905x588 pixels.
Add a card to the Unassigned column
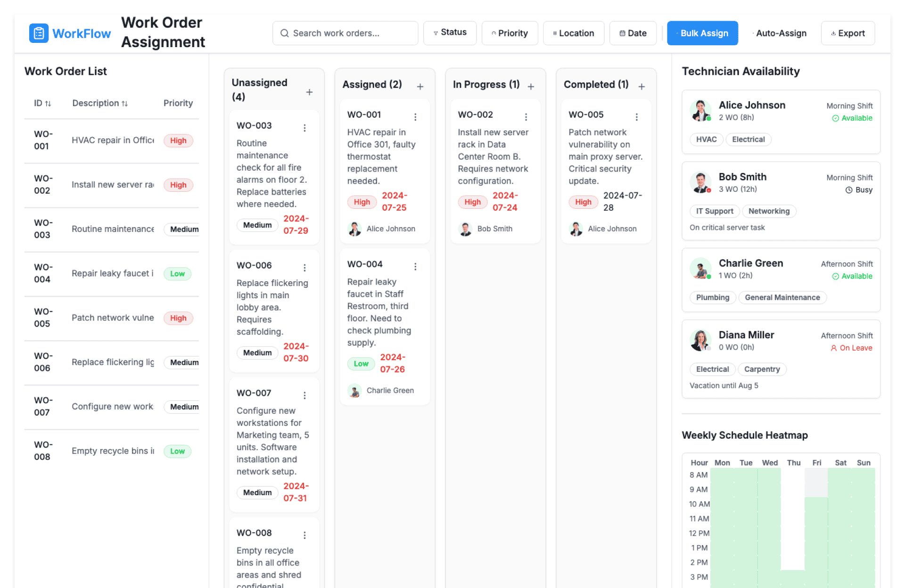tap(309, 92)
